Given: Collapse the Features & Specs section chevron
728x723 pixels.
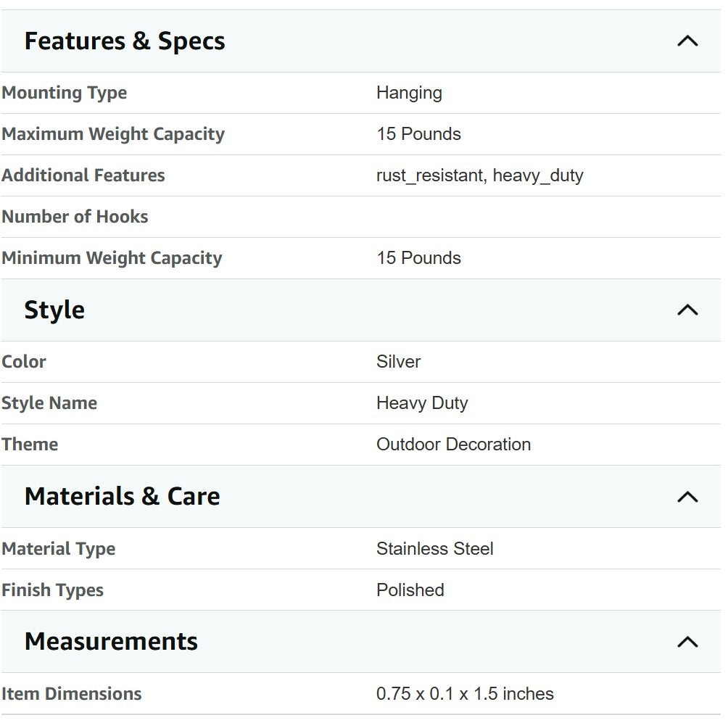Looking at the screenshot, I should tap(687, 41).
